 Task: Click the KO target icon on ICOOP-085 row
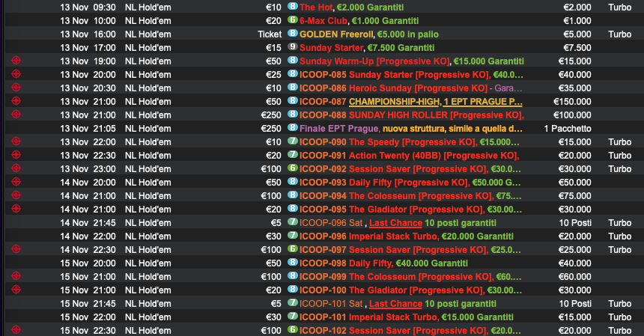(16, 74)
